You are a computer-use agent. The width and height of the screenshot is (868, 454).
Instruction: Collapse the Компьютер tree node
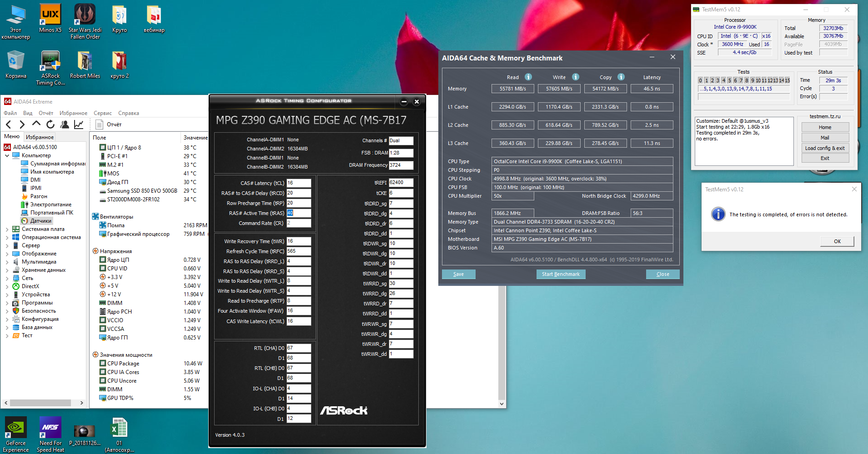pos(7,155)
